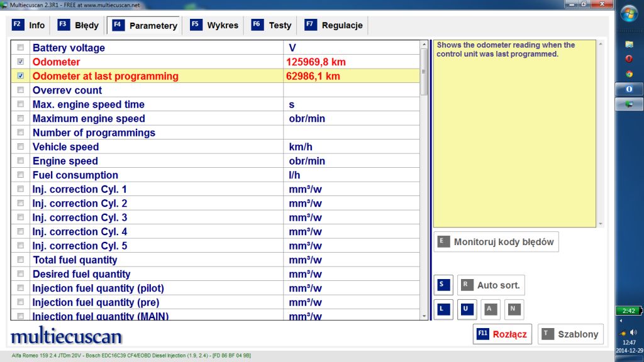Image resolution: width=644 pixels, height=362 pixels.
Task: Select Injection fuel quantity (pre) row
Action: click(x=215, y=302)
